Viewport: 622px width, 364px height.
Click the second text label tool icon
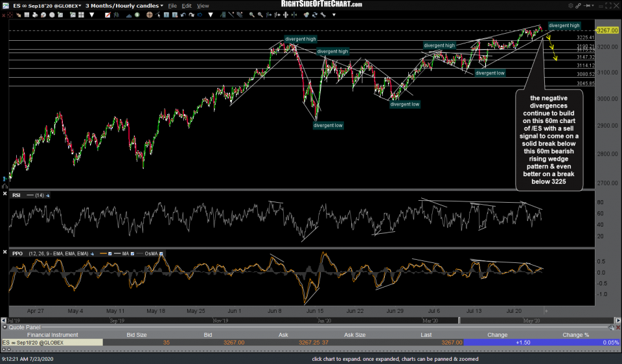[x=175, y=15]
